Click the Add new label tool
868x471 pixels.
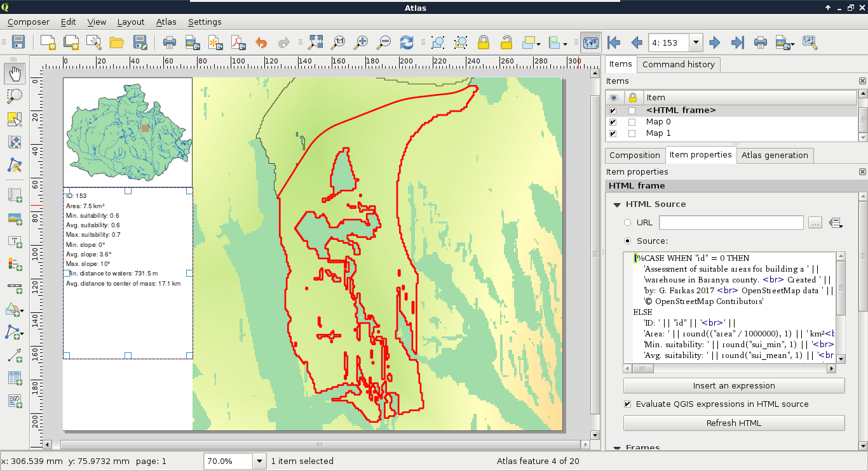point(14,241)
